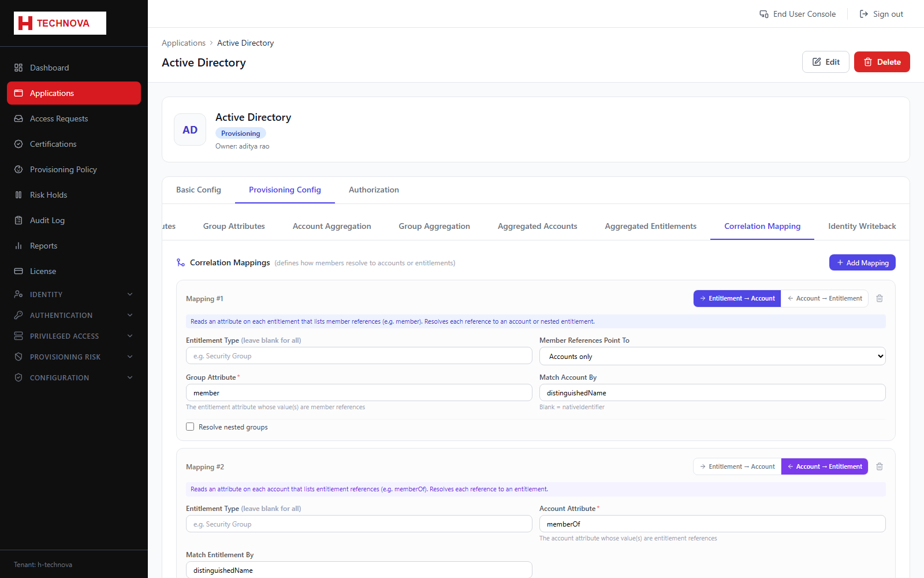The image size is (924, 578).
Task: Click the Edit button
Action: [x=826, y=62]
